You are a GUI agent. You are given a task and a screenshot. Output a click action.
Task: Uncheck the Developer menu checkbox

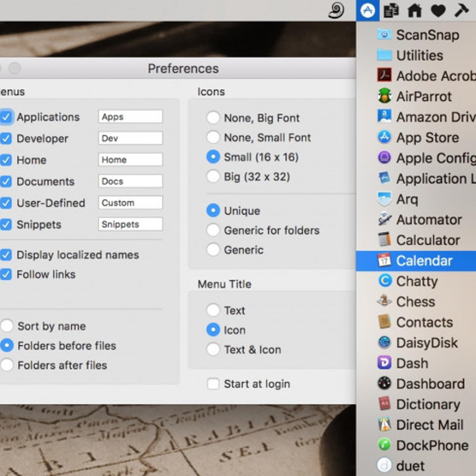[6, 139]
